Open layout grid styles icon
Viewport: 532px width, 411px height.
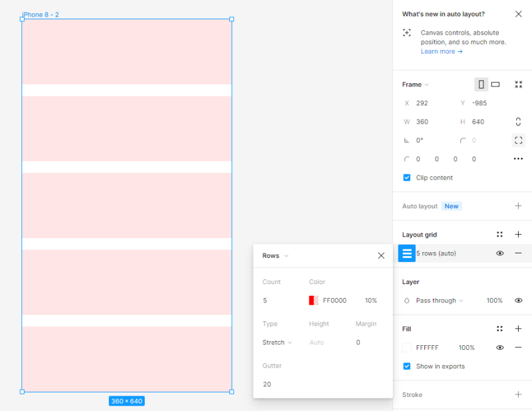pos(499,235)
